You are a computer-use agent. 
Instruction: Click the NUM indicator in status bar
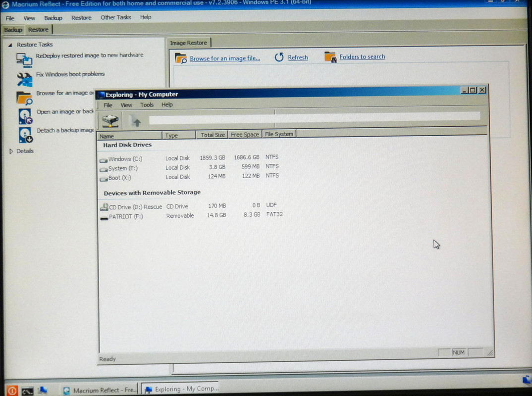(458, 352)
